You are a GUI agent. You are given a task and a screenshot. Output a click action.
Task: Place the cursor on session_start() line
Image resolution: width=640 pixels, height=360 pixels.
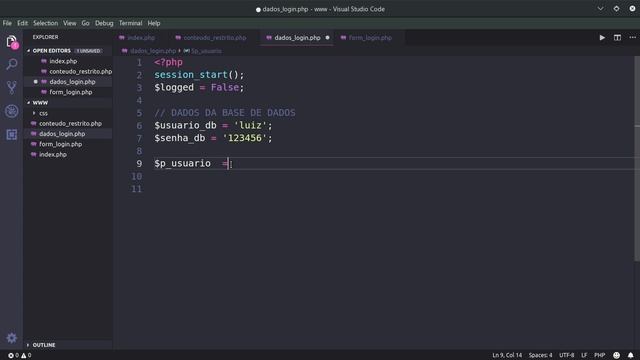coord(199,75)
